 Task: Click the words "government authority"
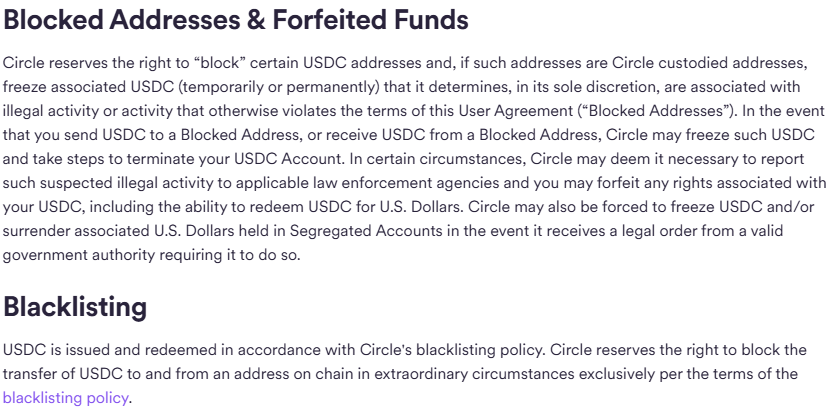point(79,255)
